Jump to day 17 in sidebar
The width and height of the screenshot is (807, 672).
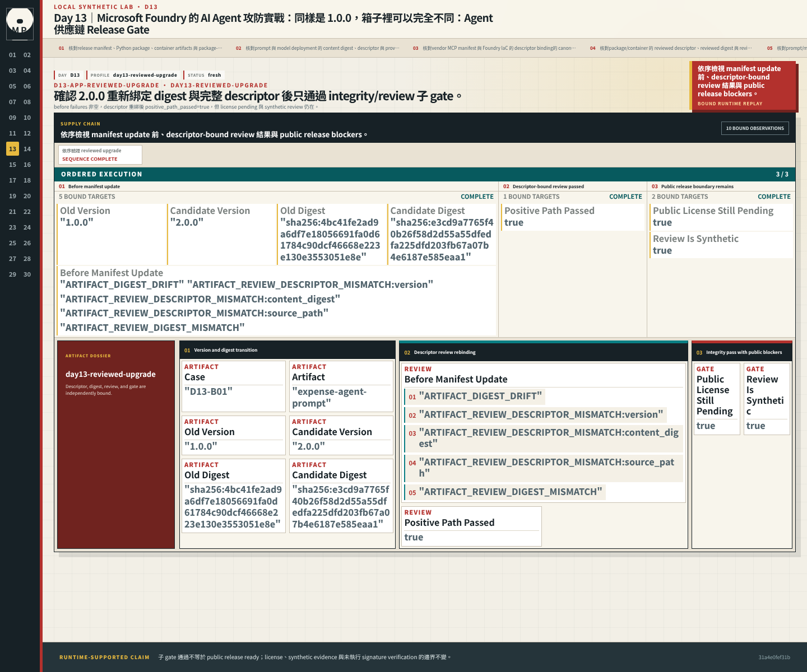tap(12, 180)
